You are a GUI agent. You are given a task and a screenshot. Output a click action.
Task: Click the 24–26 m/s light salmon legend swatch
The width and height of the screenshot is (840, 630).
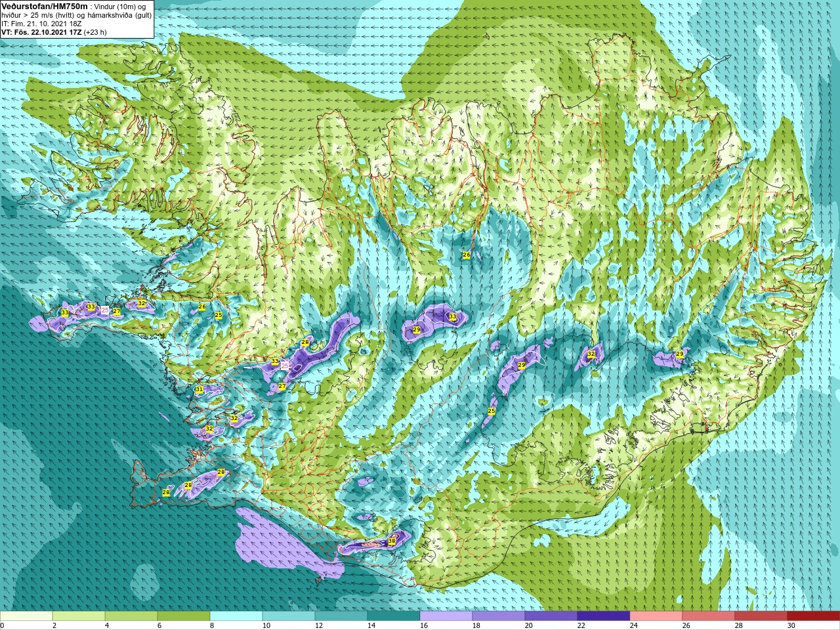click(x=656, y=616)
